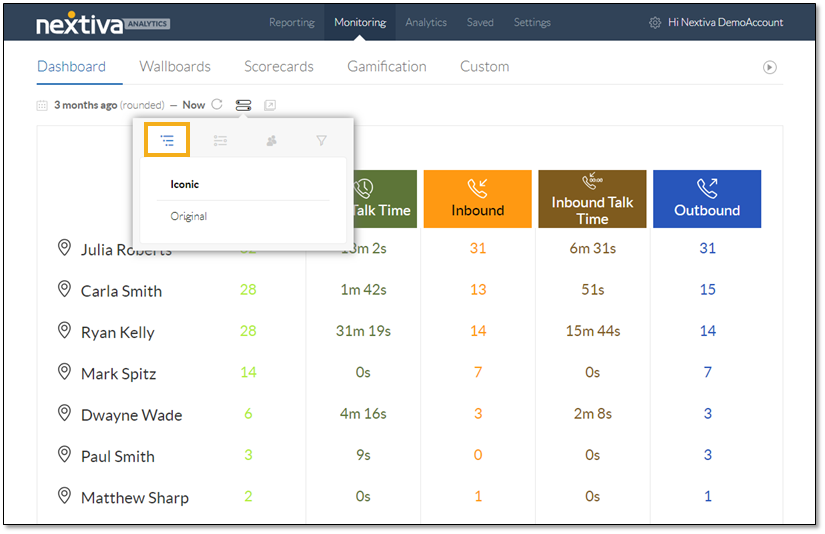
Task: Click the calendar icon beside date range
Action: pos(42,105)
